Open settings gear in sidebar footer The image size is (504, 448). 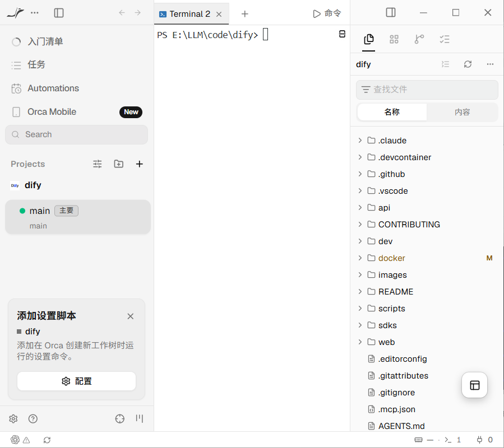tap(13, 419)
